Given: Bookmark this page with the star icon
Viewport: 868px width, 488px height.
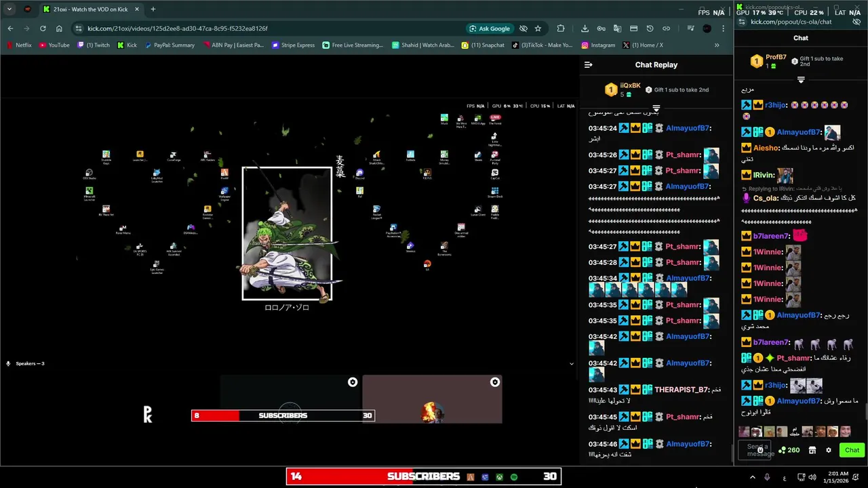Looking at the screenshot, I should click(x=538, y=28).
